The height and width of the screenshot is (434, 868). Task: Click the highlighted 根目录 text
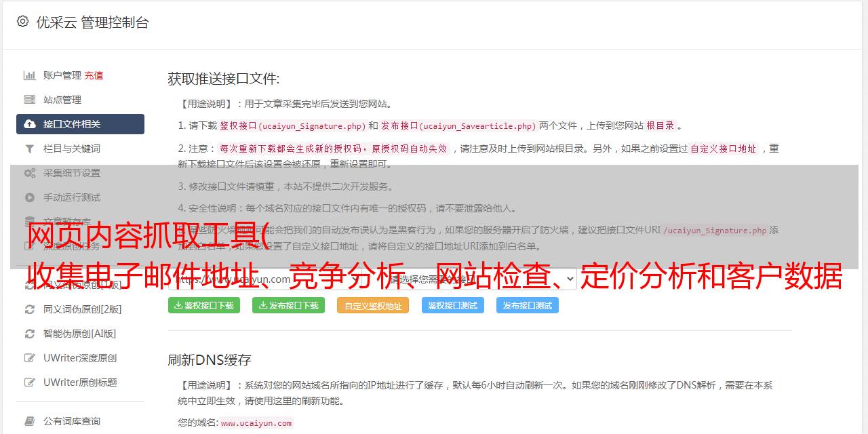[660, 126]
